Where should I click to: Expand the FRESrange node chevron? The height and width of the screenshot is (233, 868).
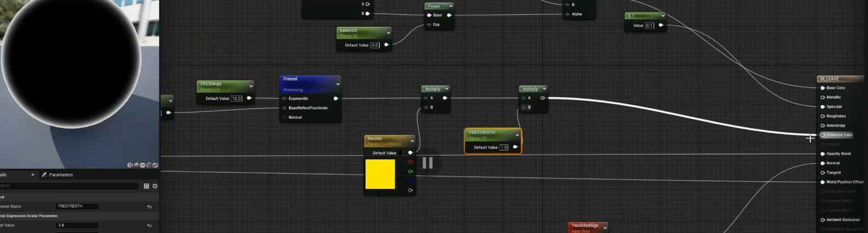tap(251, 86)
